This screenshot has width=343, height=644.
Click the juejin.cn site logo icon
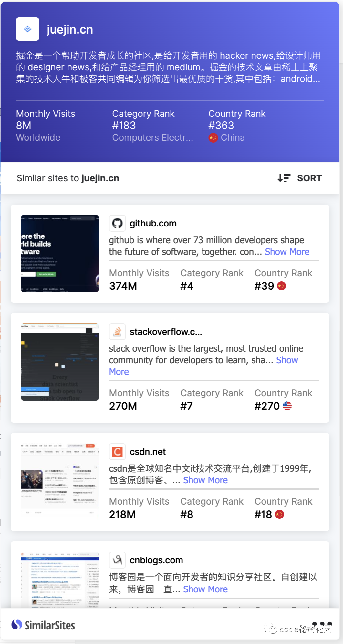(x=28, y=29)
